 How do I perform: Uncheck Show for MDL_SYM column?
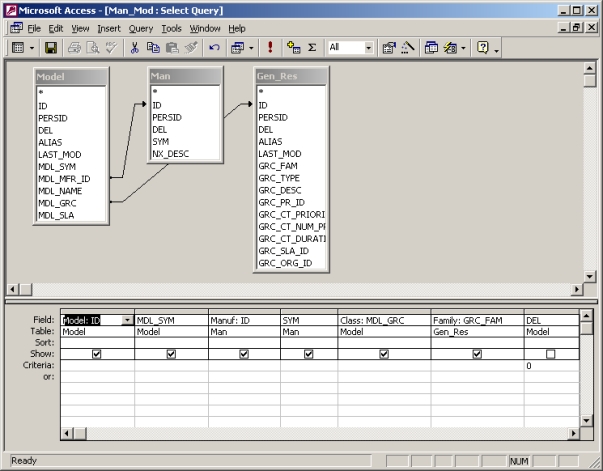(x=171, y=354)
